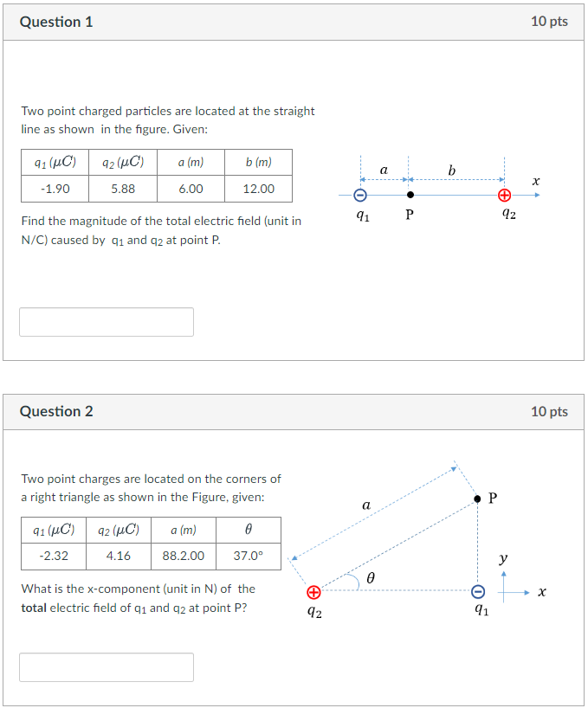Viewport: 588px width, 708px height.
Task: Select the negative charge q1 in Question 2 figure
Action: [479, 592]
